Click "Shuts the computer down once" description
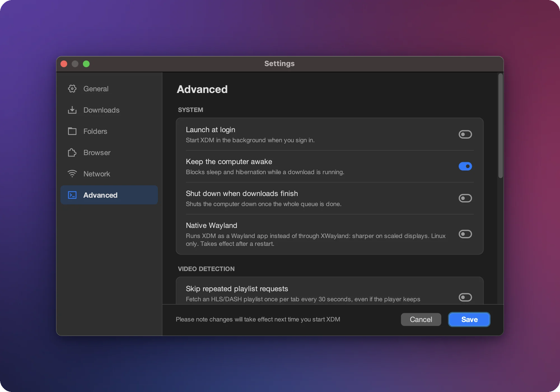Image resolution: width=560 pixels, height=392 pixels. tap(264, 204)
